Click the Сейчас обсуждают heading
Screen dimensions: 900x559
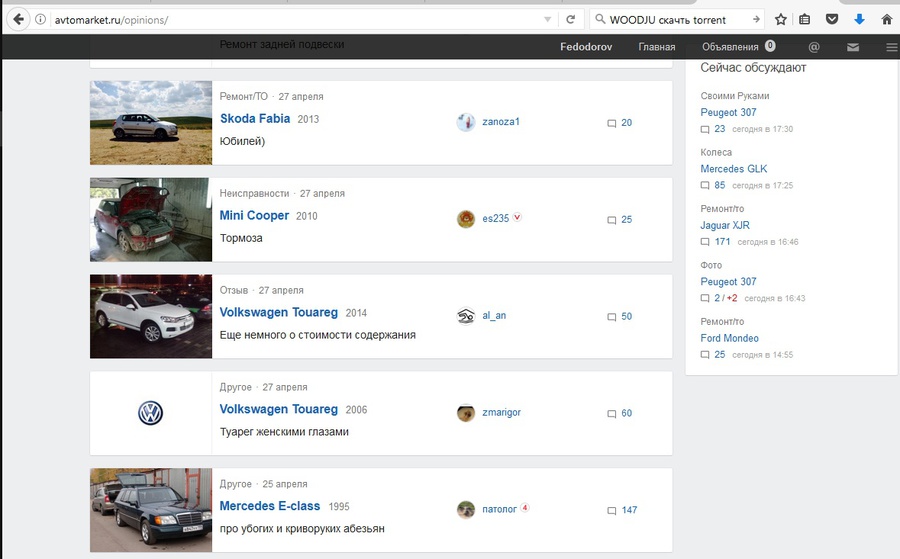click(753, 68)
